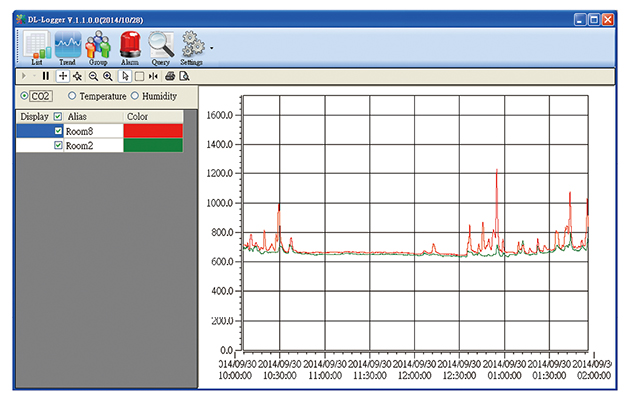Click the resume play arrow in chart toolbar
This screenshot has height=400, width=628.
point(24,76)
